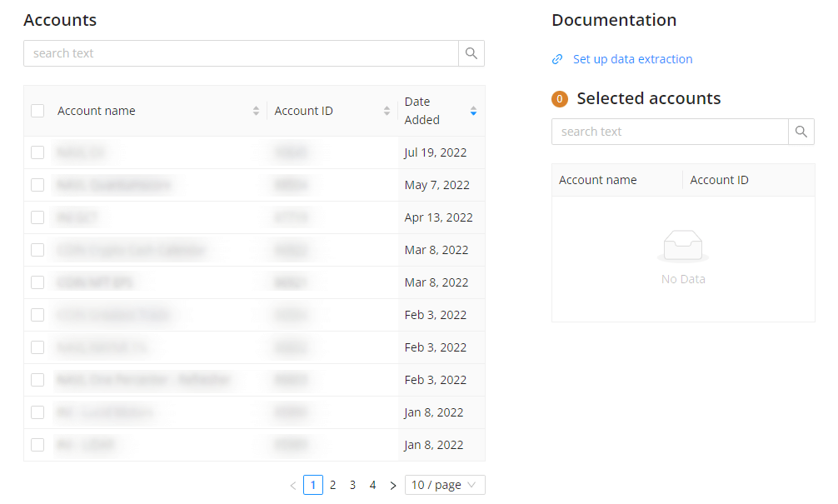Click the No Data inbox icon
The width and height of the screenshot is (838, 504).
(683, 245)
